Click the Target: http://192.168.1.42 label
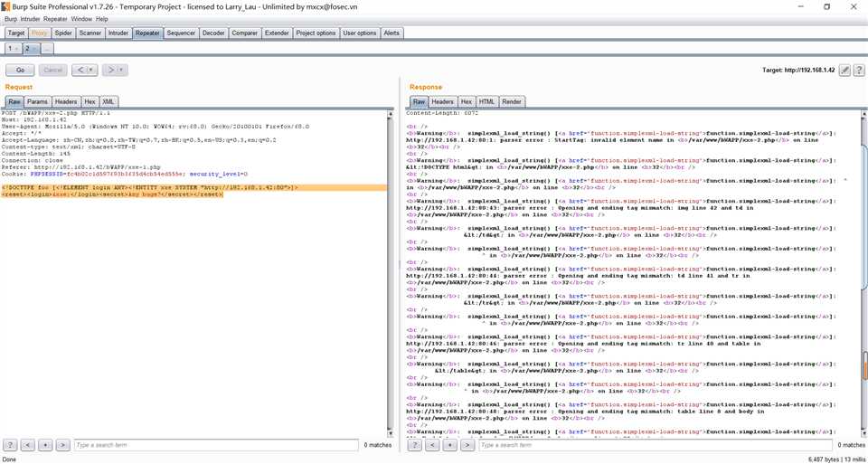 [x=798, y=71]
